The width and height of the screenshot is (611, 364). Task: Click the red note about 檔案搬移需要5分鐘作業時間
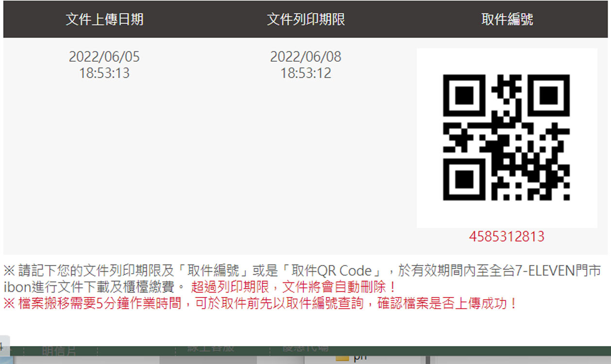coord(260,304)
